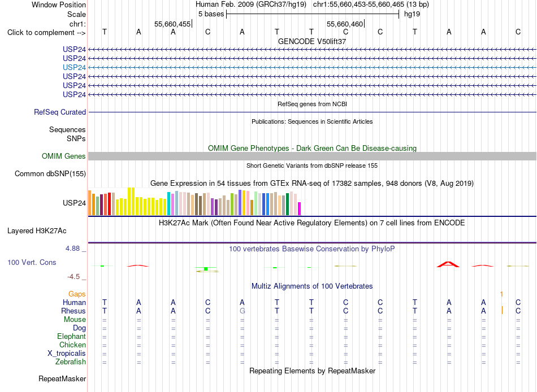Click the 'SNPs' publications track label
This screenshot has width=537, height=392.
[76, 138]
